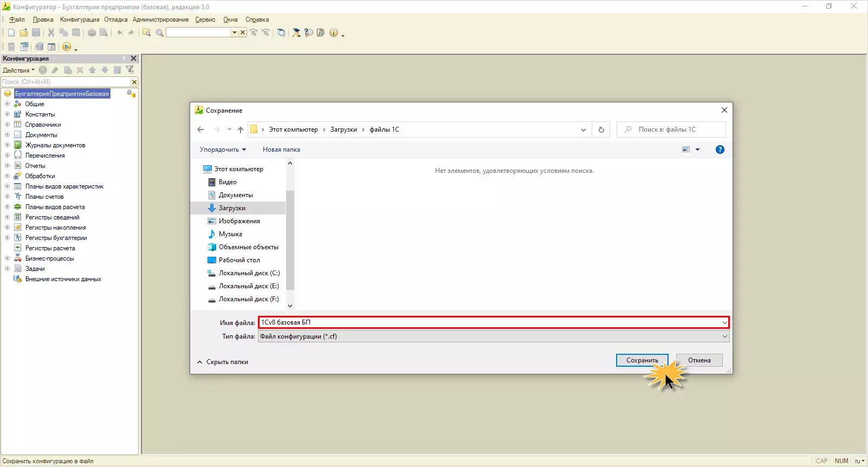Open Save dialog help question-mark icon
Image resolution: width=868 pixels, height=467 pixels.
point(720,150)
